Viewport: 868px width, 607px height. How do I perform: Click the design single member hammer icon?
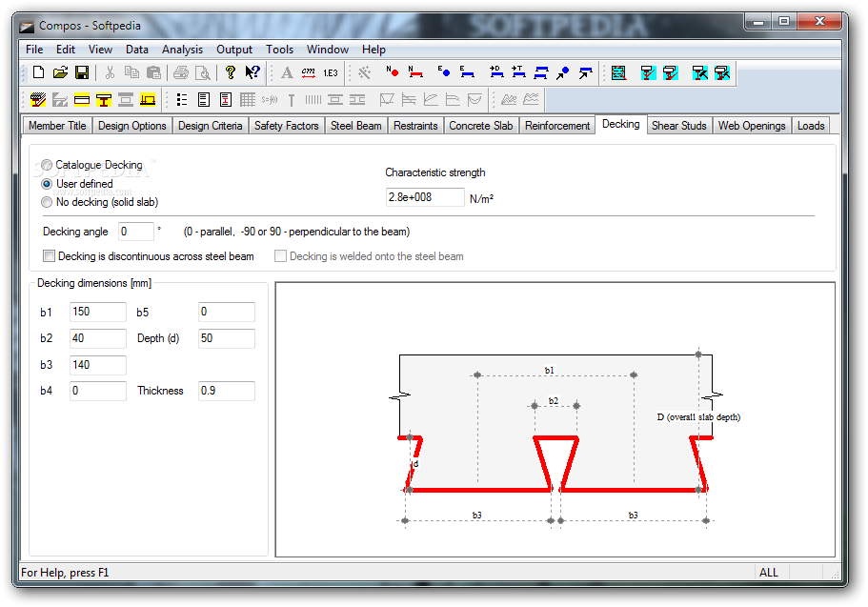(699, 72)
